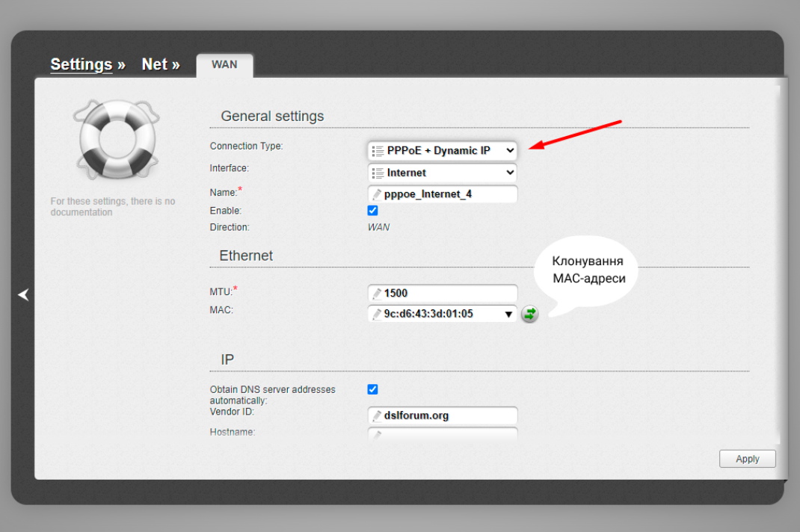This screenshot has width=800, height=532.
Task: Open the MAC address dropdown arrow
Action: (508, 314)
